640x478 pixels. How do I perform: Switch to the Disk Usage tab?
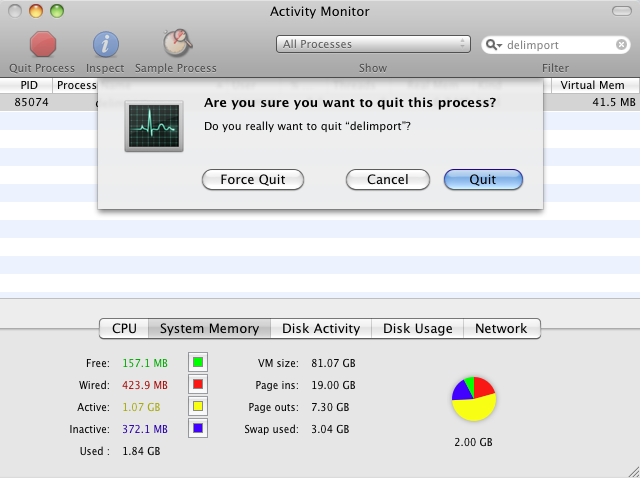coord(418,329)
